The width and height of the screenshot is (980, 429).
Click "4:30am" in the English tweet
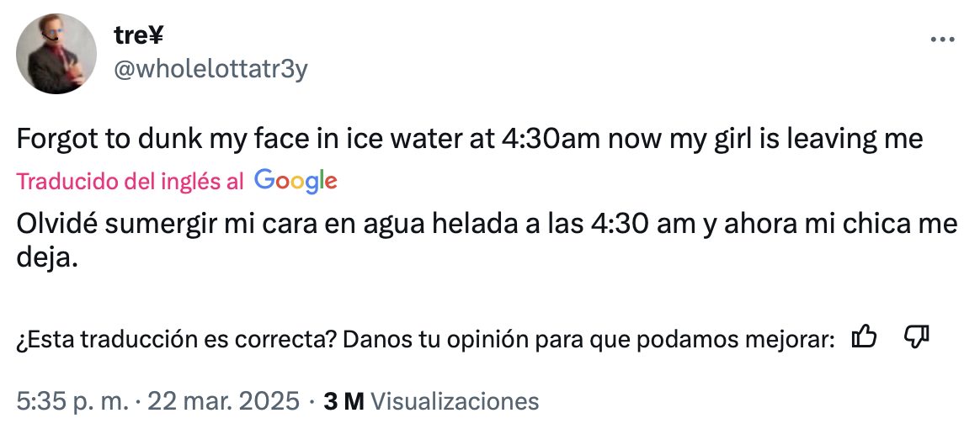coord(550,140)
